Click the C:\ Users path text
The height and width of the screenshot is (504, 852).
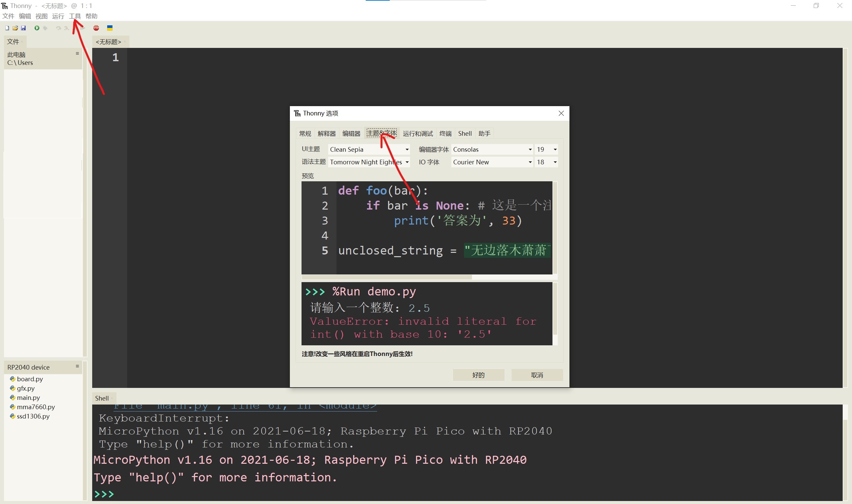click(x=20, y=63)
